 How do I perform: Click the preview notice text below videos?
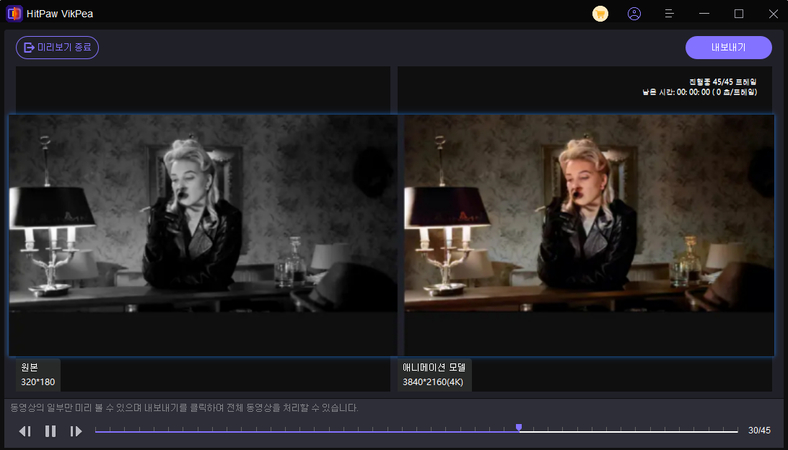tap(184, 407)
